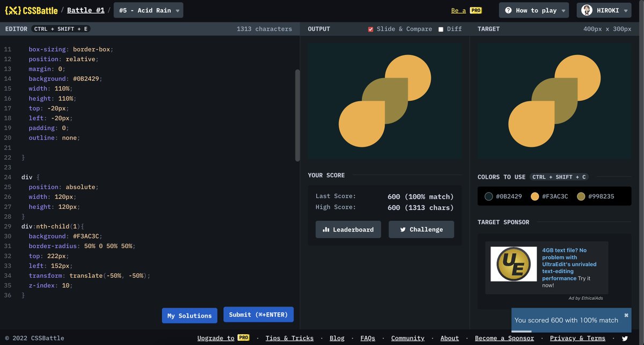This screenshot has height=345, width=644.
Task: Click the PRO badge in Upgrade to footer link
Action: [244, 338]
